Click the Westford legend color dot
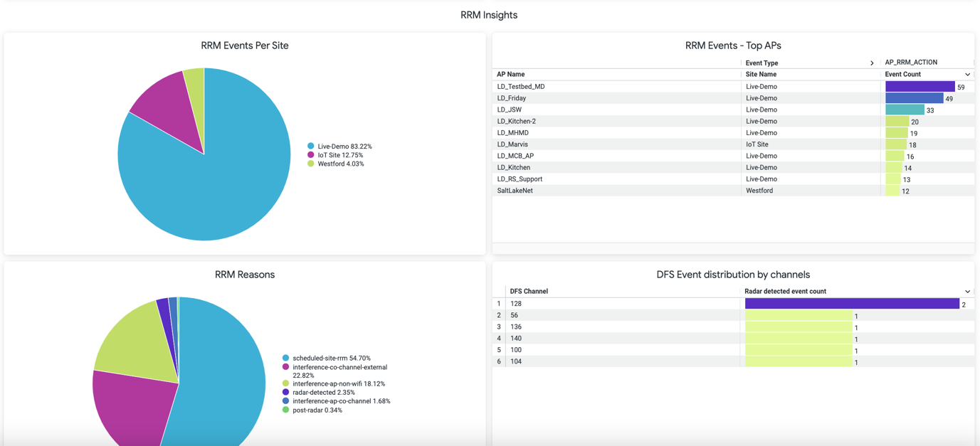This screenshot has height=446, width=980. [311, 164]
